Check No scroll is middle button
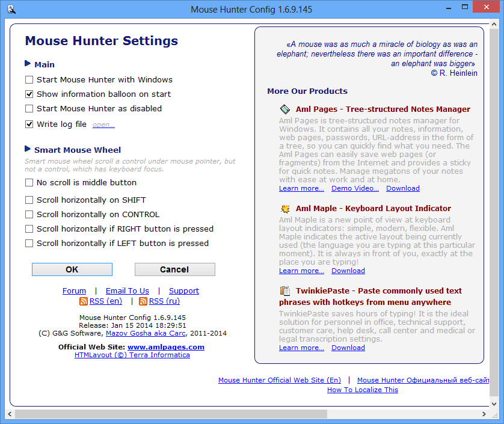The height and width of the screenshot is (424, 504). click(29, 183)
